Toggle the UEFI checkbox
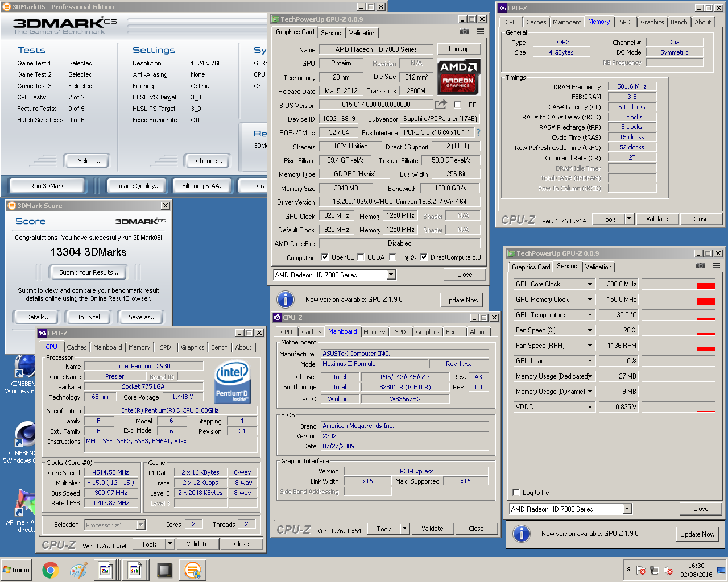The width and height of the screenshot is (728, 582). 457,105
